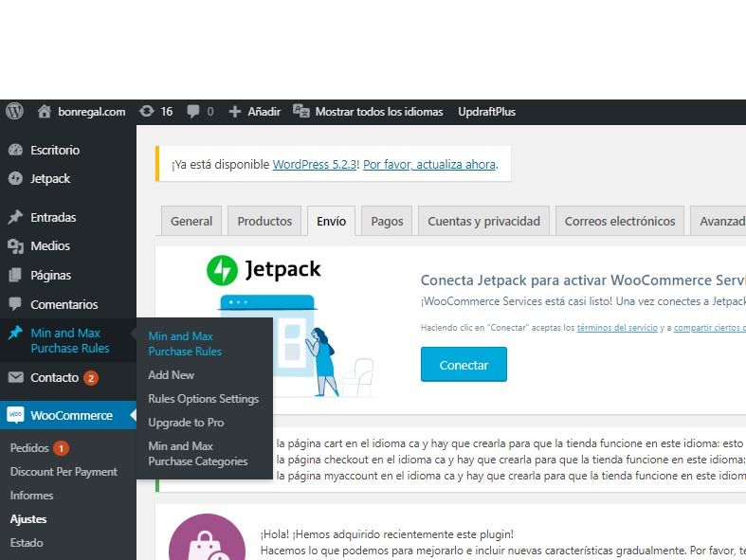Open Mostrar todos los idiomas menu
This screenshot has width=746, height=560.
(379, 112)
